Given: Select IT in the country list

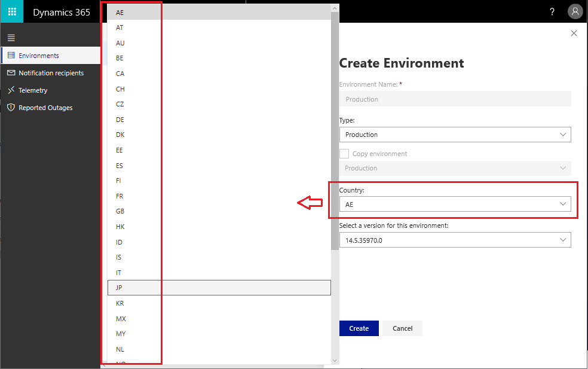Looking at the screenshot, I should coord(219,273).
